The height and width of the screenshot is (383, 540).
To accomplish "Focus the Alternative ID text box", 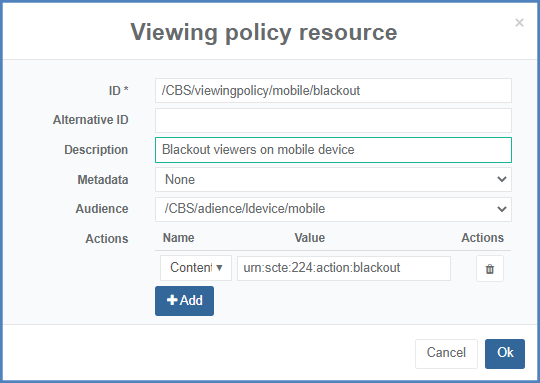I will coord(333,120).
